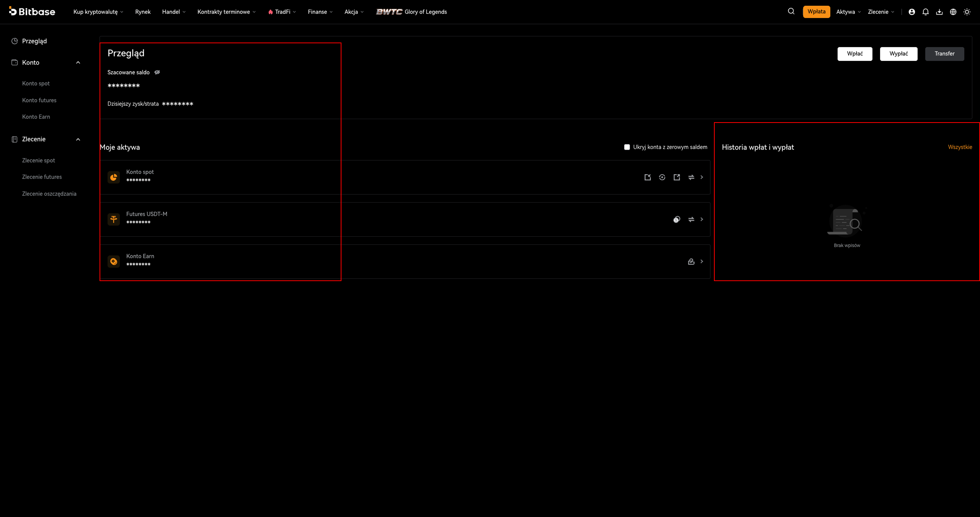
Task: Click the Konto spot label in assets
Action: (x=140, y=172)
